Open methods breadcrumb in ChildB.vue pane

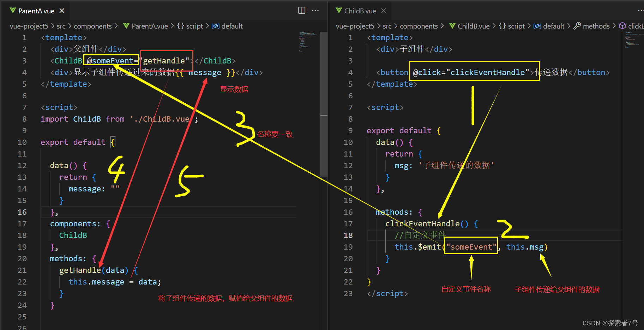596,26
